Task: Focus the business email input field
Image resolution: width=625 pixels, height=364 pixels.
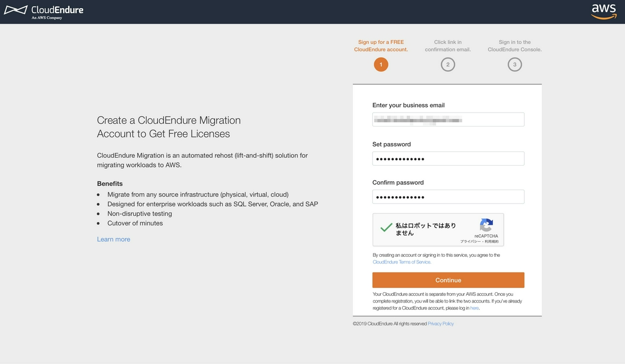Action: pos(448,119)
